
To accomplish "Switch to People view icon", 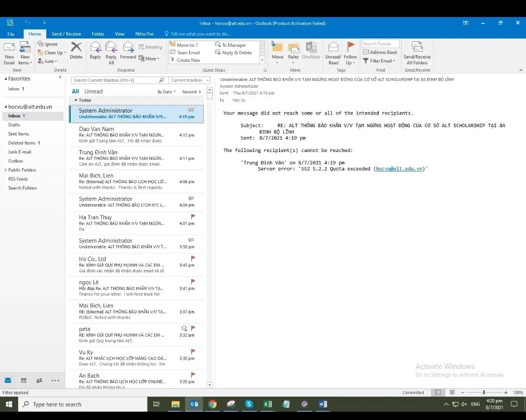I will 39,381.
